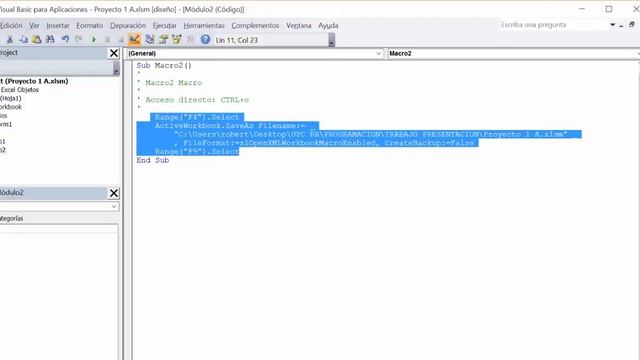This screenshot has height=360, width=640.
Task: Open Project Explorer toolbar icon
Action: pos(149,40)
